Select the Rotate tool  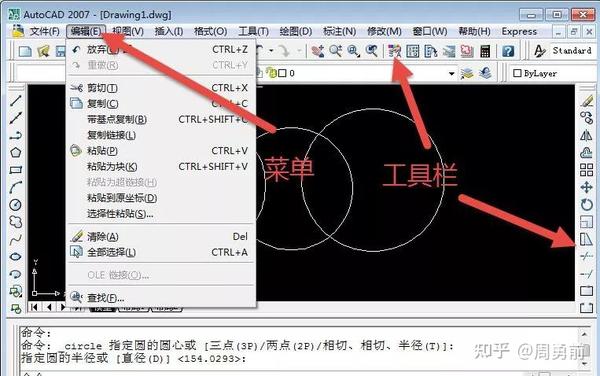(587, 205)
